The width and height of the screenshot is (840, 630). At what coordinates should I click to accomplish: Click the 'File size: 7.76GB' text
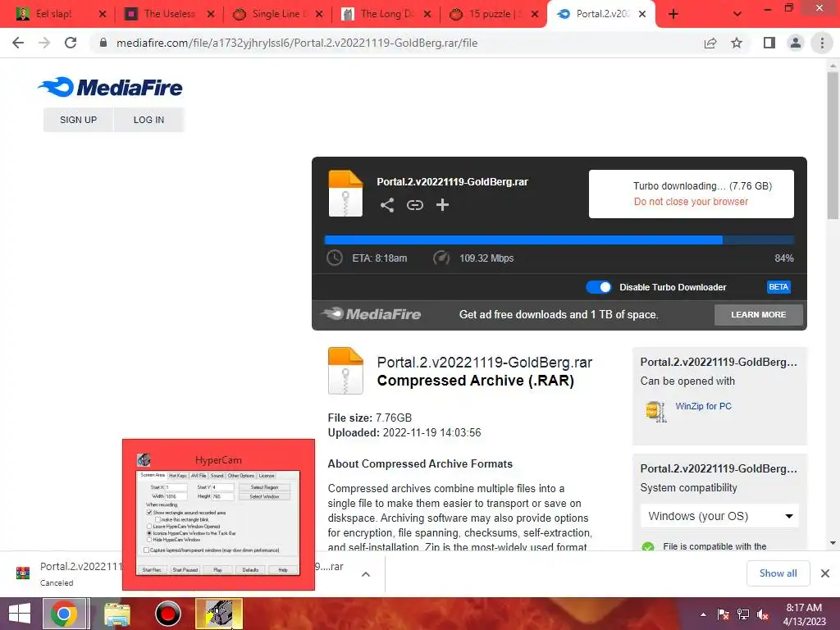(x=370, y=418)
